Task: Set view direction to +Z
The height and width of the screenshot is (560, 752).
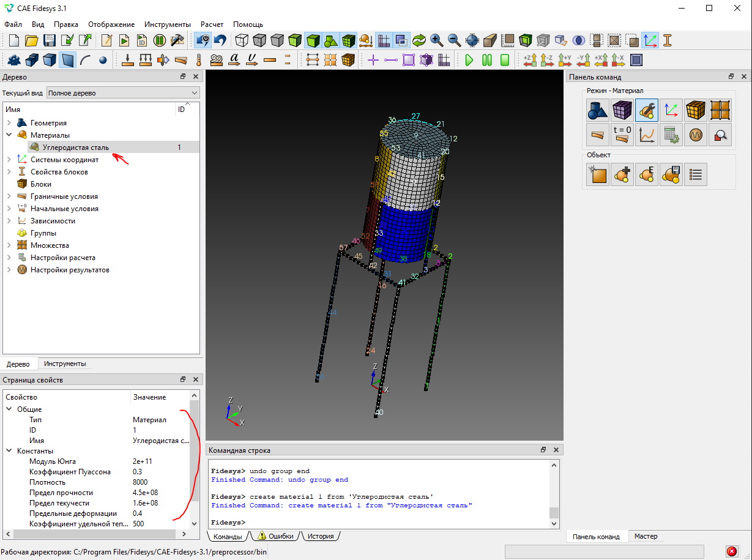Action: tap(530, 60)
